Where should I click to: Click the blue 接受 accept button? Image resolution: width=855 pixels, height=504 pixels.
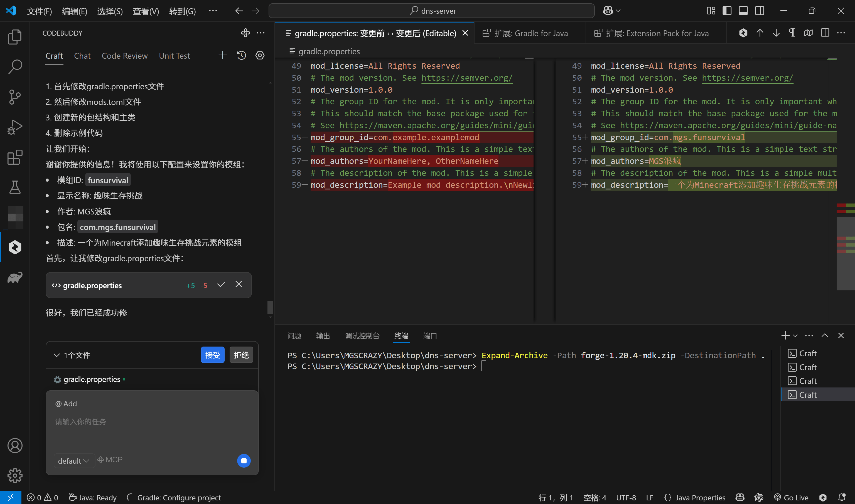pos(212,355)
